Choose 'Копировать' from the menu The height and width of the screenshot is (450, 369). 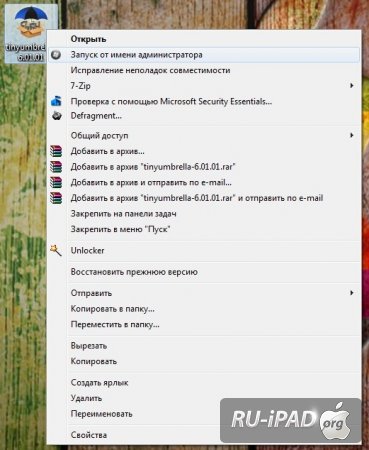[204, 361]
